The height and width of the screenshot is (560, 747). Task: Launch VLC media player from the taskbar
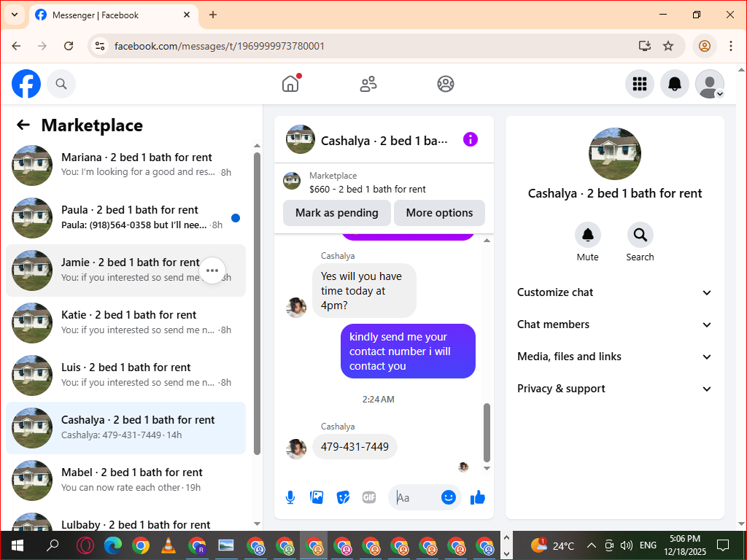169,545
